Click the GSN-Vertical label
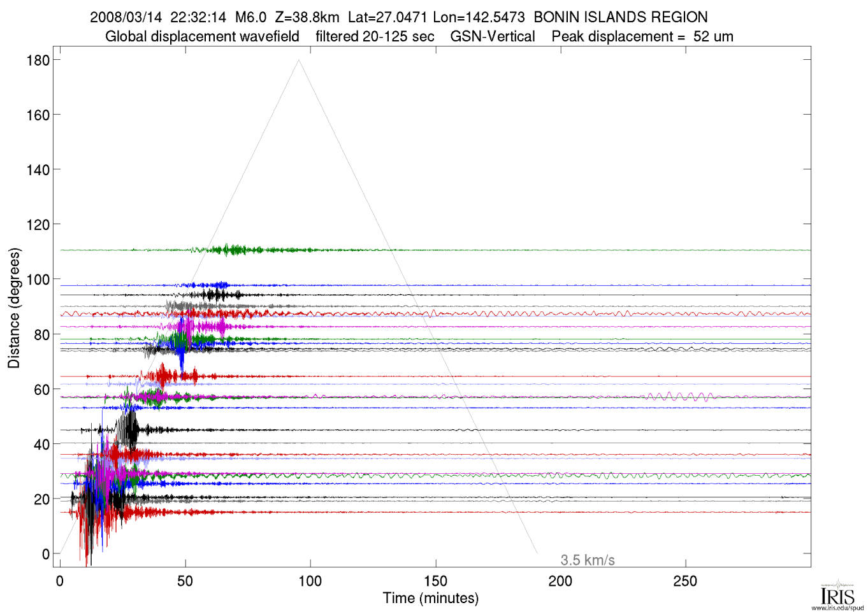This screenshot has width=868, height=612. click(493, 36)
